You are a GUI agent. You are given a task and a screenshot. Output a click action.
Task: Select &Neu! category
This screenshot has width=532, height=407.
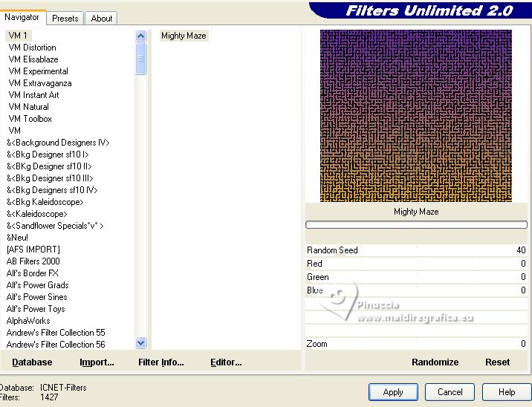(x=17, y=238)
